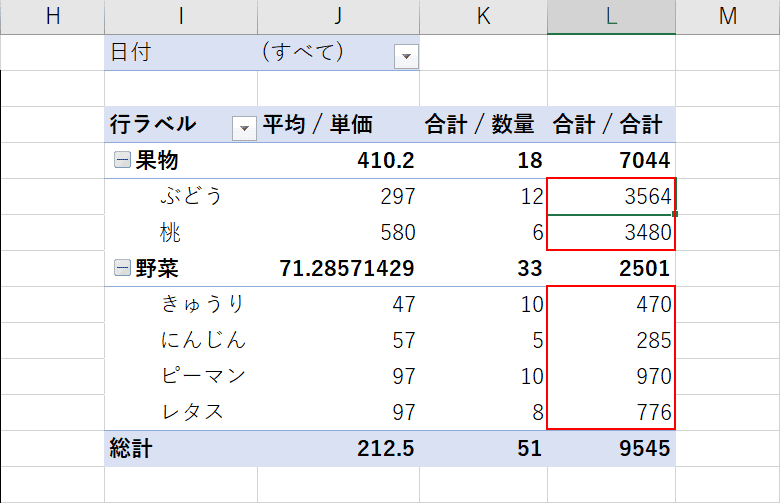Click the 合計 / 合計 header cell
Viewport: 780px width, 503px height.
click(611, 124)
